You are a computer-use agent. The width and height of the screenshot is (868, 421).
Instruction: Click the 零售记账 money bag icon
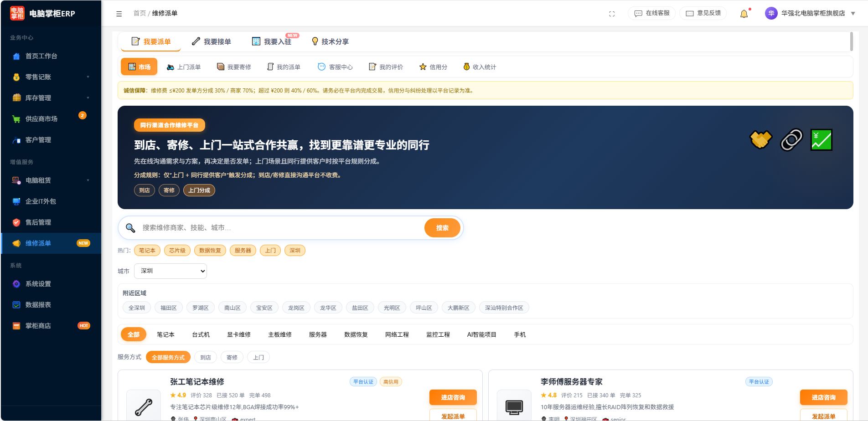click(16, 77)
